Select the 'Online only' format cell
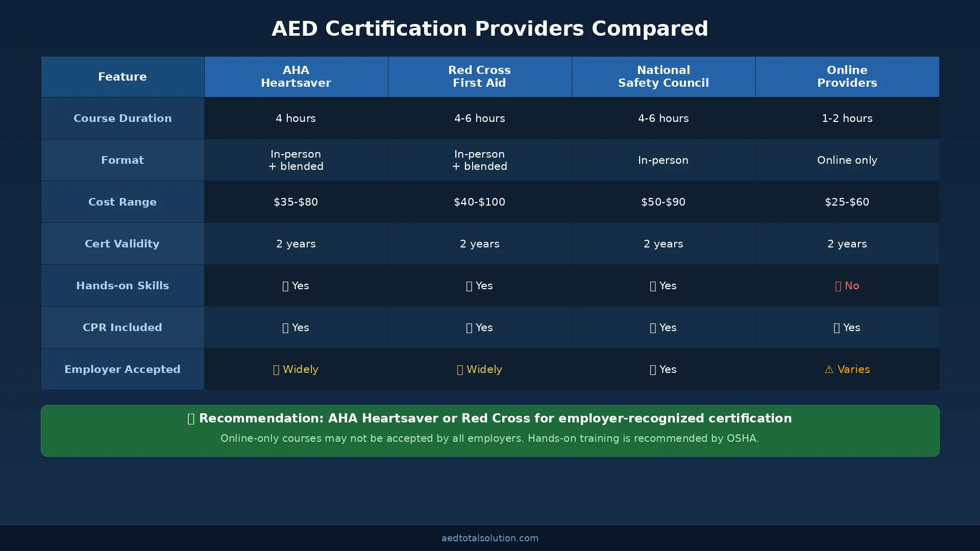Viewport: 980px width, 551px height. (x=847, y=160)
